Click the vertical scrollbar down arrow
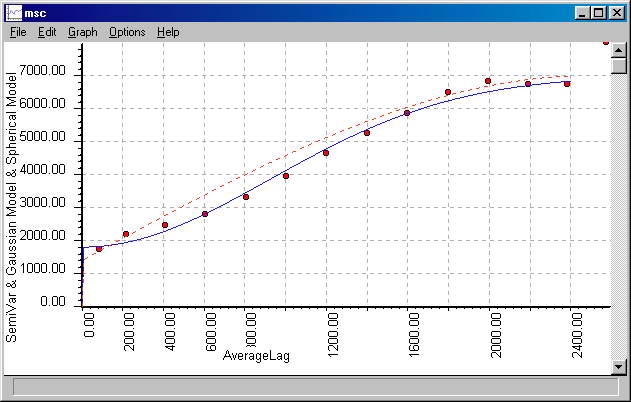 [x=619, y=363]
